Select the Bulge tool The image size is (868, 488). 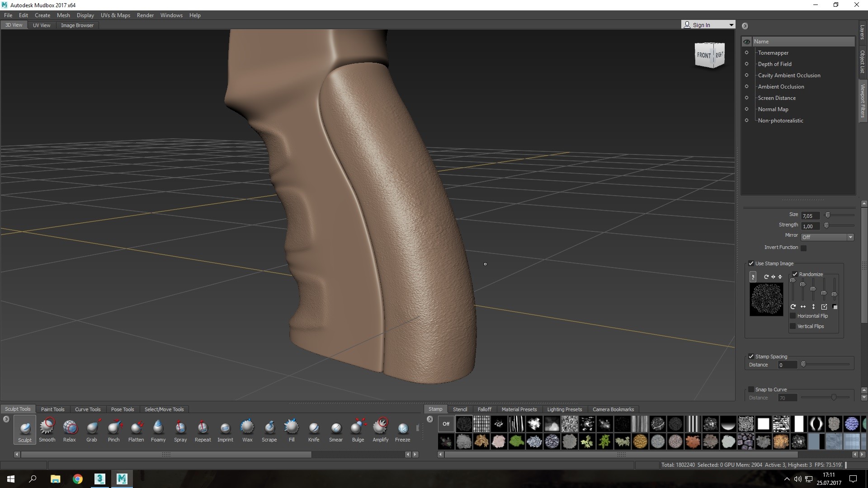(358, 430)
